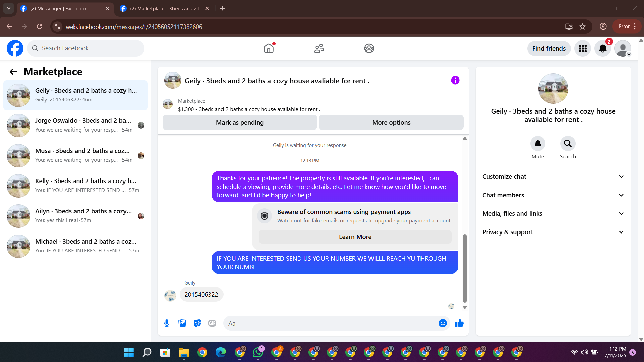
Task: Expand the Privacy & support section
Action: [x=553, y=232]
